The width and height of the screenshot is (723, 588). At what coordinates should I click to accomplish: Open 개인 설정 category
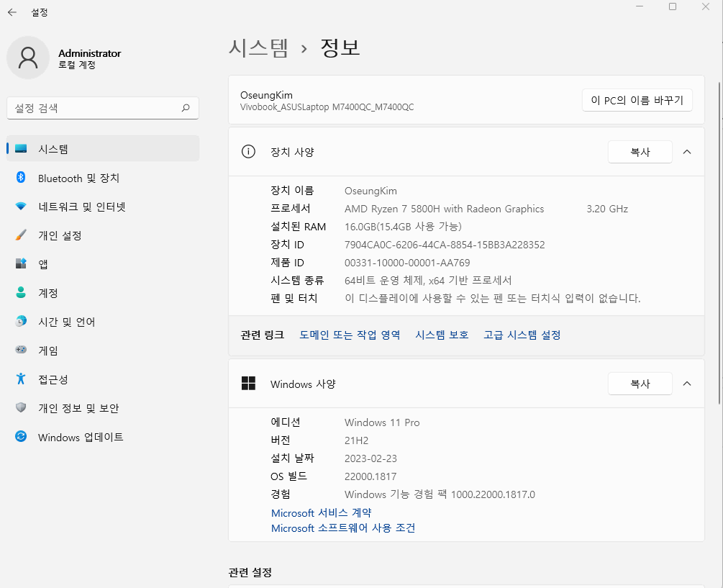click(103, 235)
